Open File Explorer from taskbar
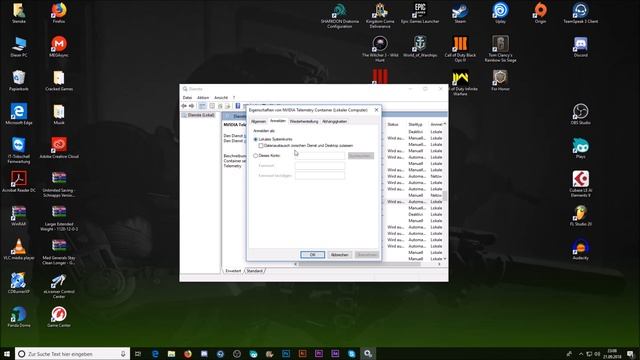The image size is (640, 360). (171, 354)
